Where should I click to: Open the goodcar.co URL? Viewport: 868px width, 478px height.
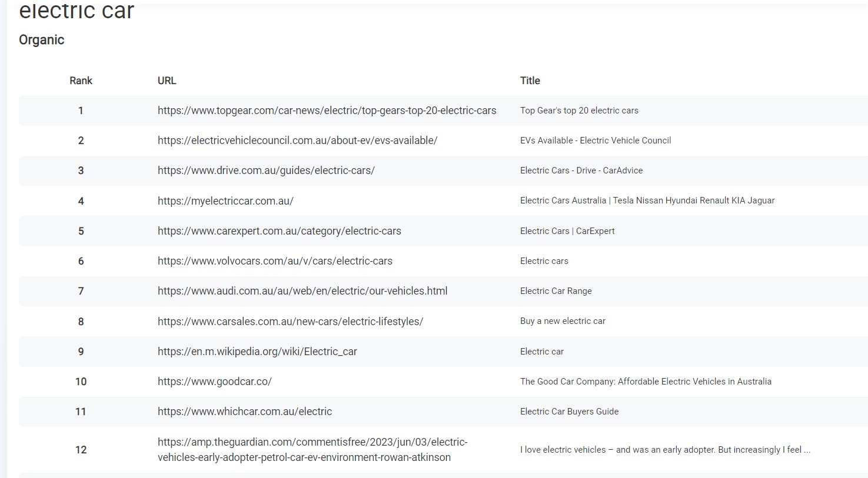tap(214, 382)
